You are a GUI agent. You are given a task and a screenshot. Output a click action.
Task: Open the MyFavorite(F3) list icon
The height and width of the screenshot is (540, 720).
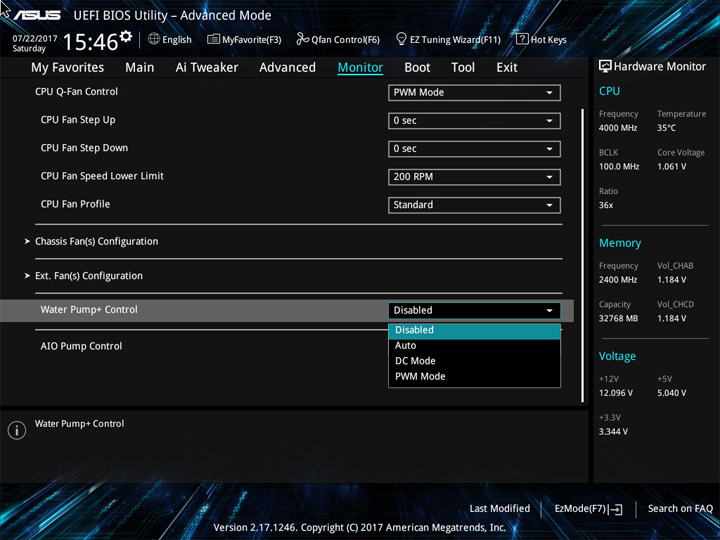213,39
